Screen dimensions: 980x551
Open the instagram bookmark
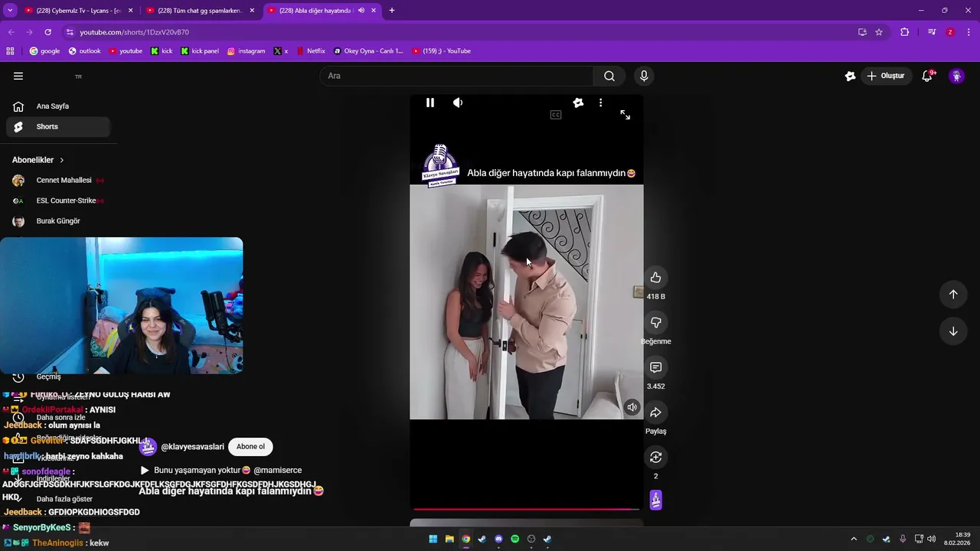(x=247, y=51)
